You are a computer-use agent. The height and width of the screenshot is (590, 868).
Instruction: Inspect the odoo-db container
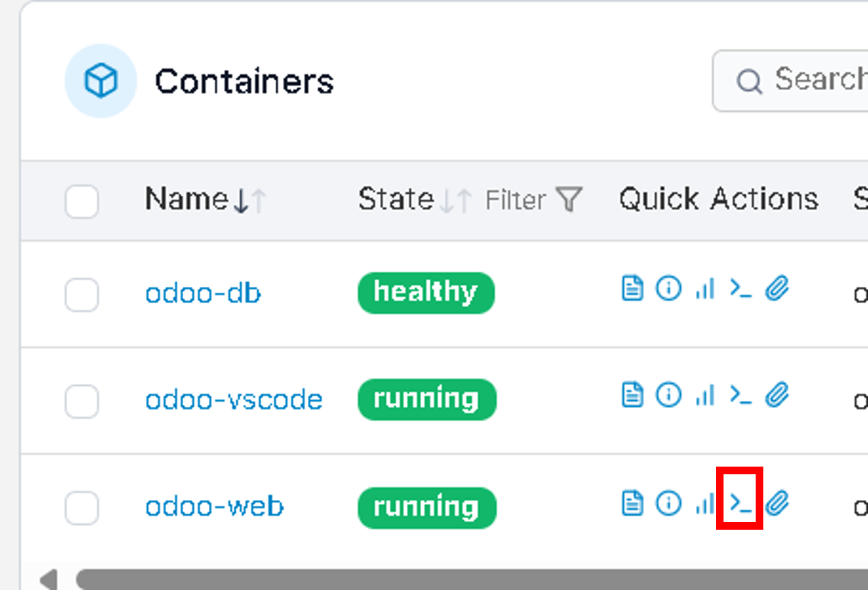[668, 288]
